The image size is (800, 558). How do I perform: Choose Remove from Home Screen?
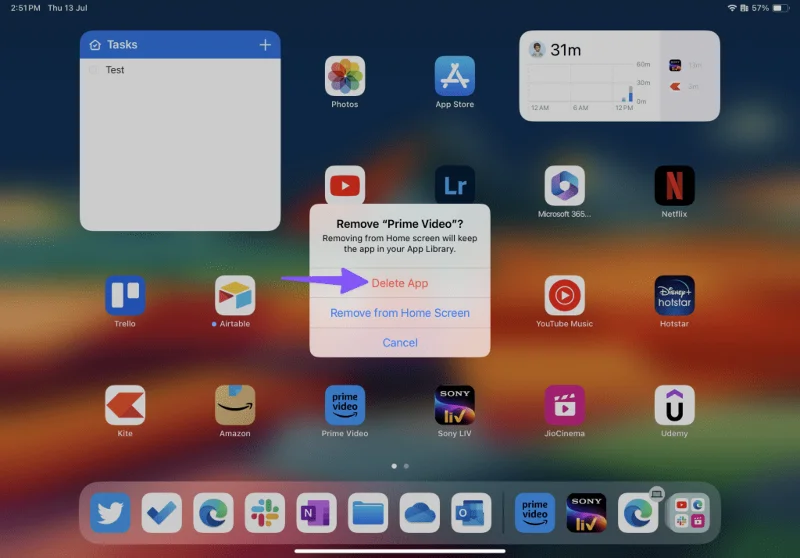click(399, 313)
